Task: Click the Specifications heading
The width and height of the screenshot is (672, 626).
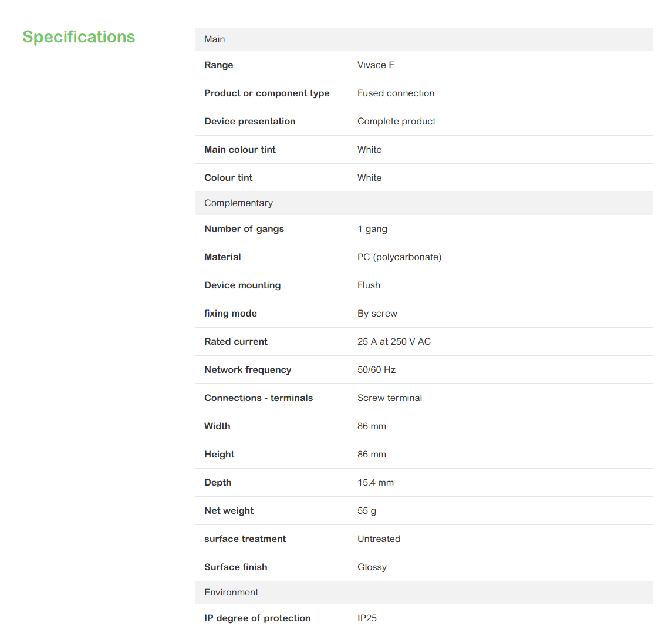Action: tap(79, 37)
